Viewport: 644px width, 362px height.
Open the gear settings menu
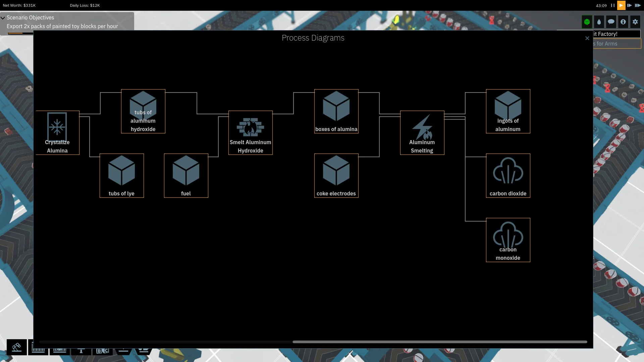pyautogui.click(x=635, y=22)
